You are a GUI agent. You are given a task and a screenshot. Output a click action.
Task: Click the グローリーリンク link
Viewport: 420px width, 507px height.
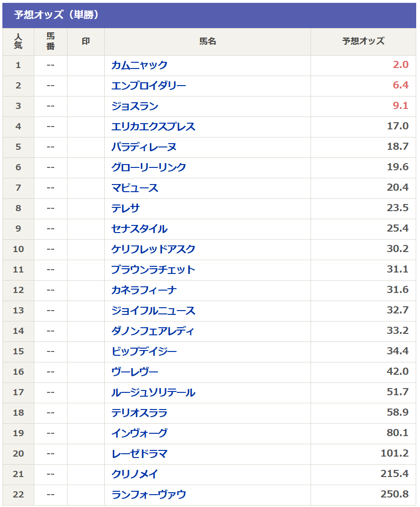pyautogui.click(x=148, y=167)
